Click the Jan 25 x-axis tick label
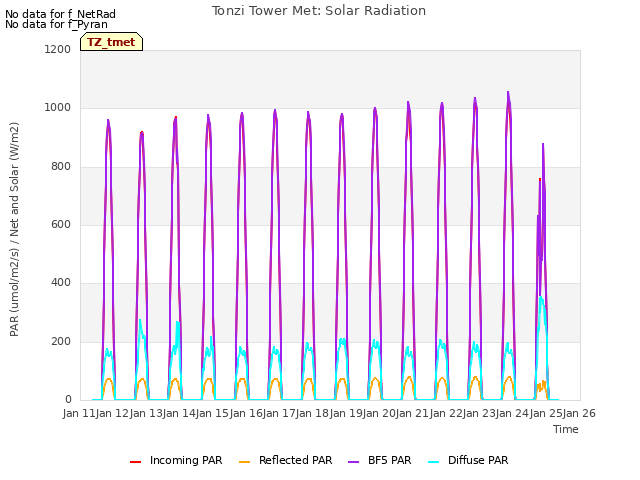Viewport: 640px width, 480px height. pyautogui.click(x=546, y=413)
